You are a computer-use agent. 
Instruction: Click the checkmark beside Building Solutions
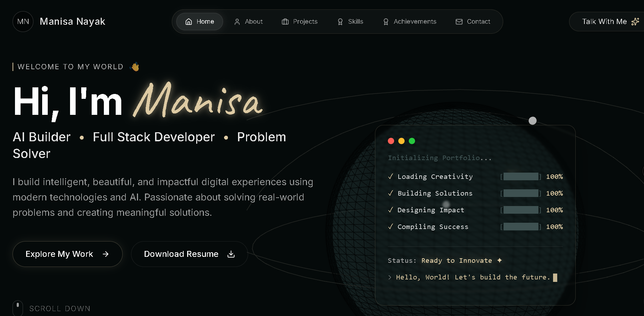(x=391, y=193)
